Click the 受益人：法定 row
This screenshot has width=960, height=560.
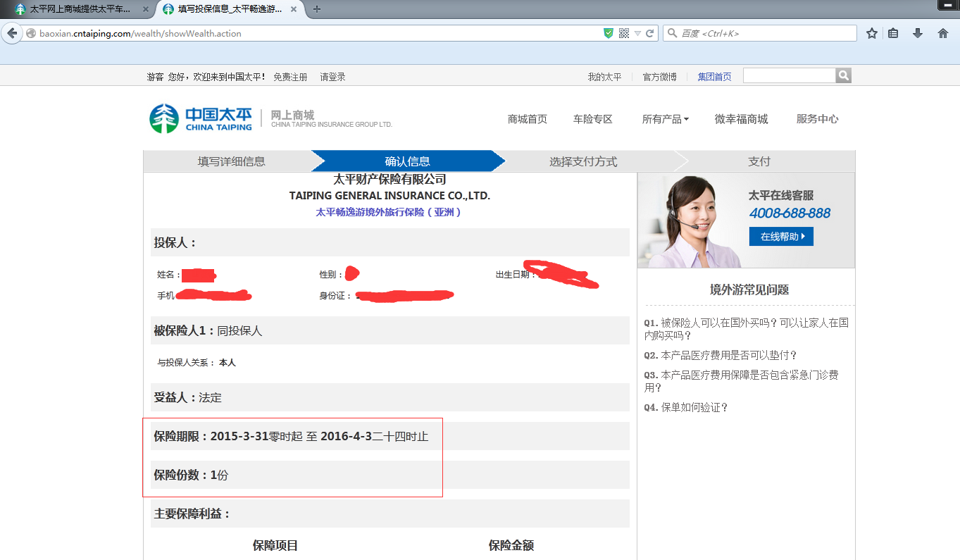(x=389, y=397)
